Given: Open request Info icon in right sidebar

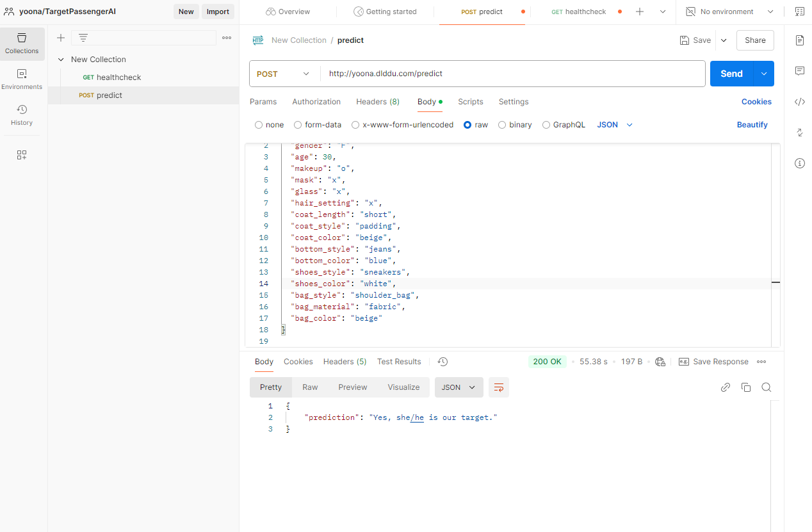Looking at the screenshot, I should [x=800, y=163].
